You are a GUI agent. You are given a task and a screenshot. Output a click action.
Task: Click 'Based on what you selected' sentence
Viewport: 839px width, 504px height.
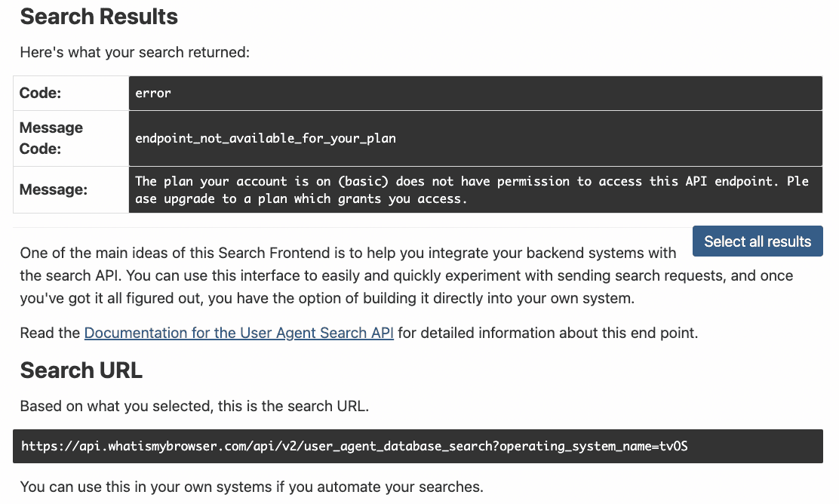tap(194, 406)
